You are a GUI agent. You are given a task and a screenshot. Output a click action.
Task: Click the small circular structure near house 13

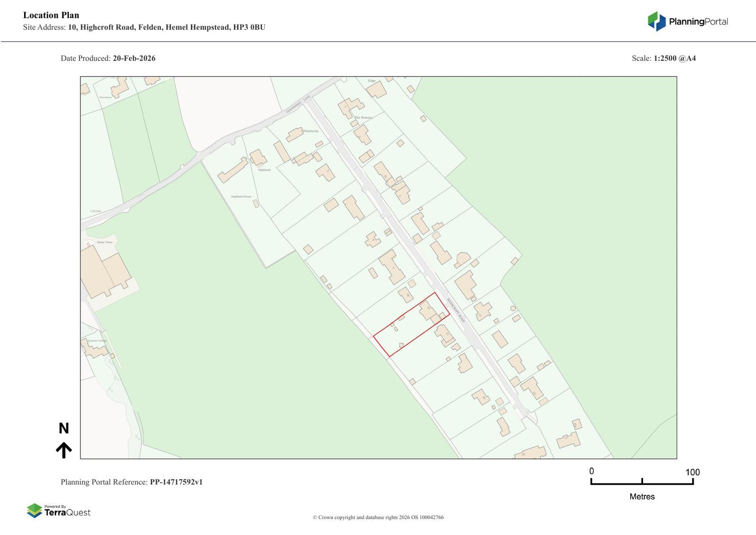[x=513, y=309]
